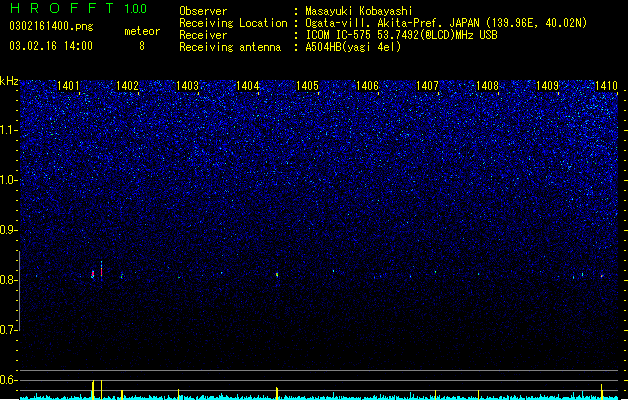Image resolution: width=629 pixels, height=400 pixels.
Task: Click the observer name Masayuki Kobayashi
Action: [x=359, y=11]
